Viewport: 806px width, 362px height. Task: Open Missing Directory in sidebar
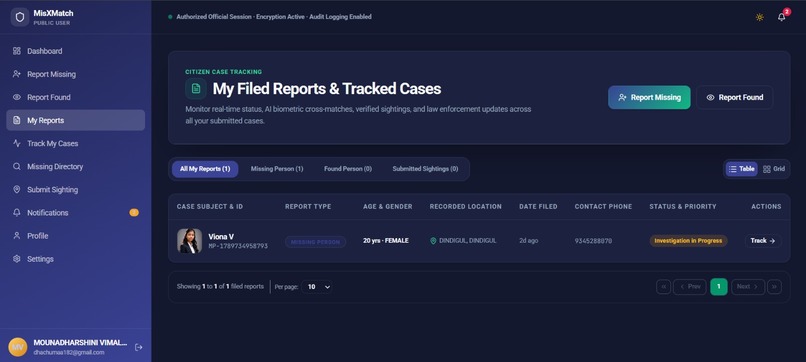click(76, 167)
